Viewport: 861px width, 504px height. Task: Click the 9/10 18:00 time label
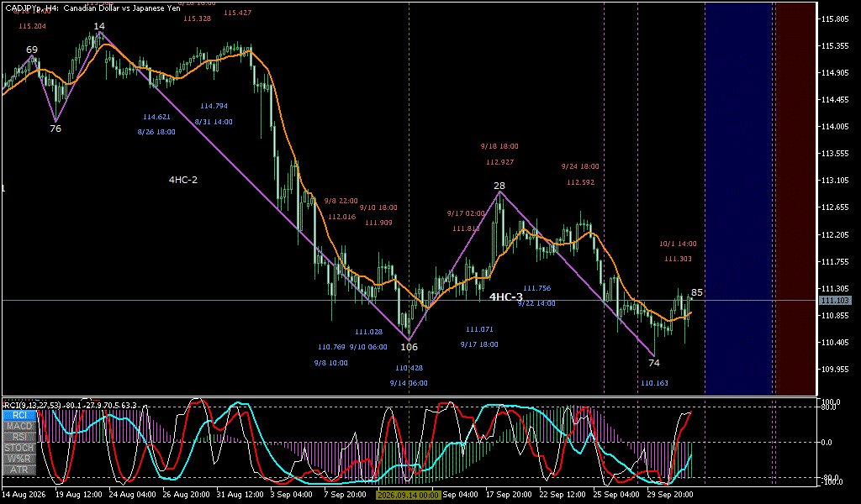[x=378, y=207]
